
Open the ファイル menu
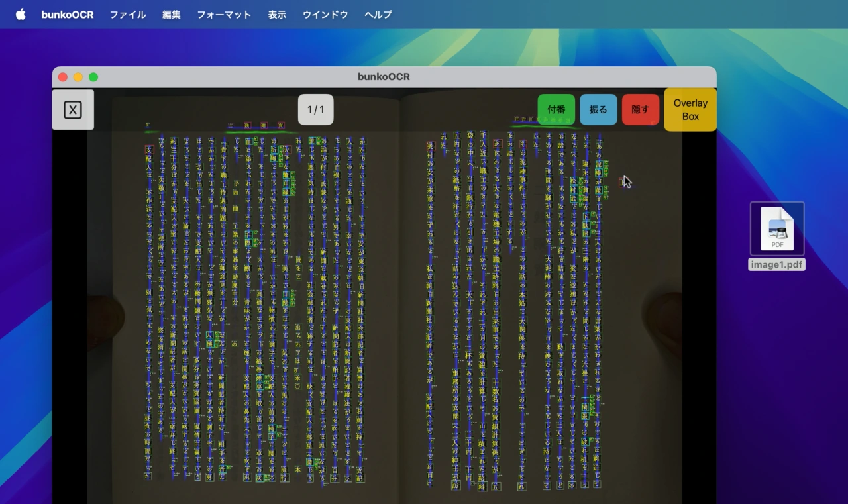point(128,14)
